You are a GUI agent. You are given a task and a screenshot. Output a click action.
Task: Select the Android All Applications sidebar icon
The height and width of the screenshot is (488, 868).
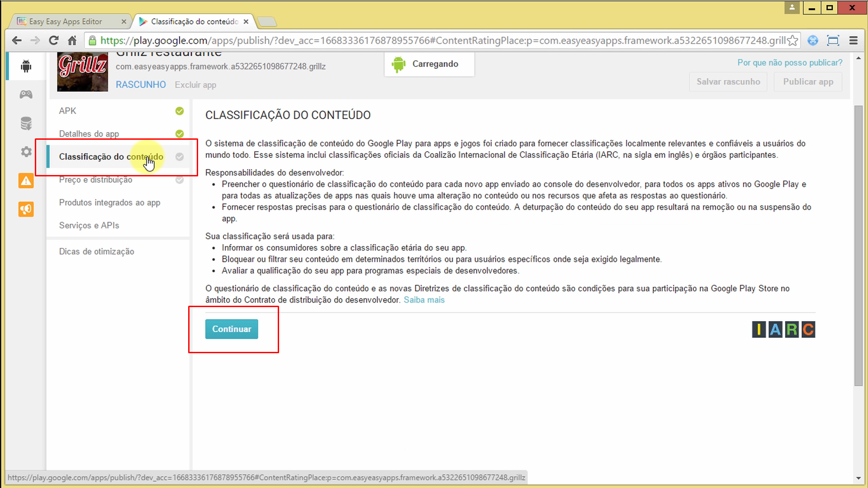[x=26, y=66]
